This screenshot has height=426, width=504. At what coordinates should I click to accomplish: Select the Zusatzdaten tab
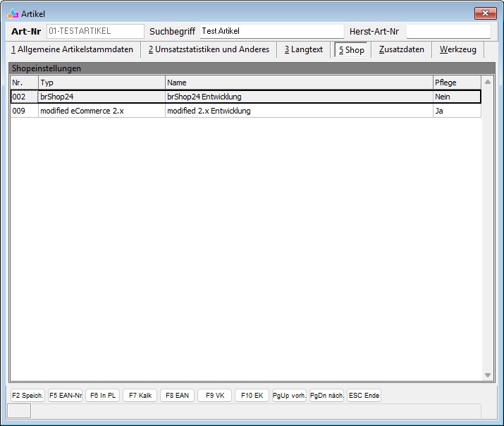click(x=401, y=50)
